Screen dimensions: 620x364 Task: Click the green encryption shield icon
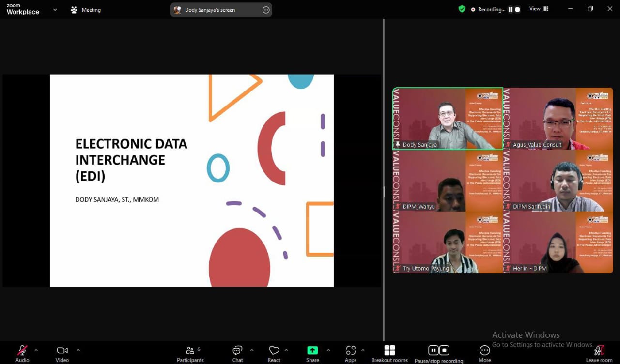coord(462,9)
